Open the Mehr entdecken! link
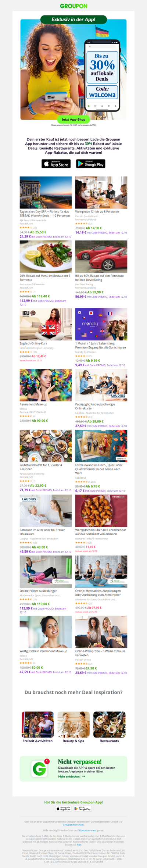 click(69, 777)
